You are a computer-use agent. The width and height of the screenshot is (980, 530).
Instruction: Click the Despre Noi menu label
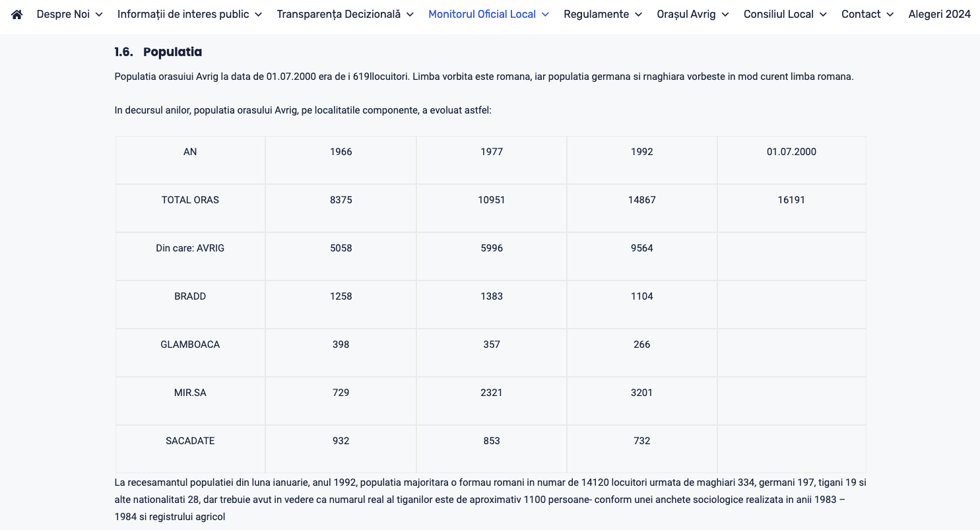coord(63,14)
